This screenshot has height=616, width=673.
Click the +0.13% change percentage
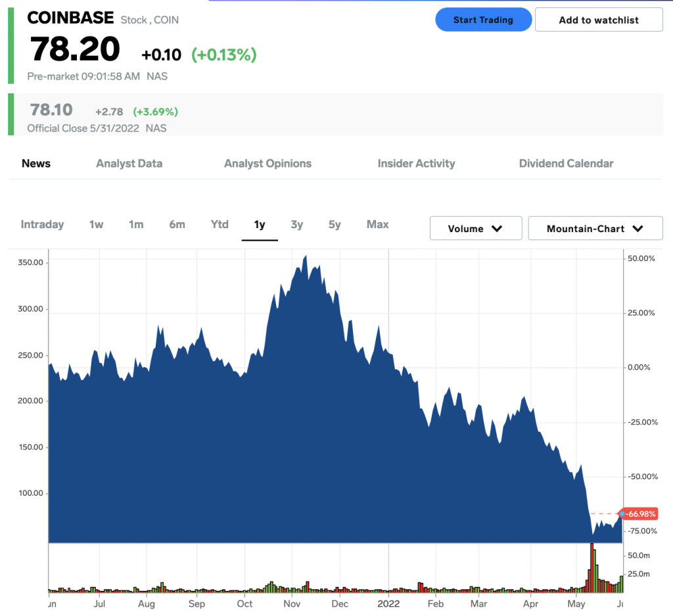tap(223, 55)
